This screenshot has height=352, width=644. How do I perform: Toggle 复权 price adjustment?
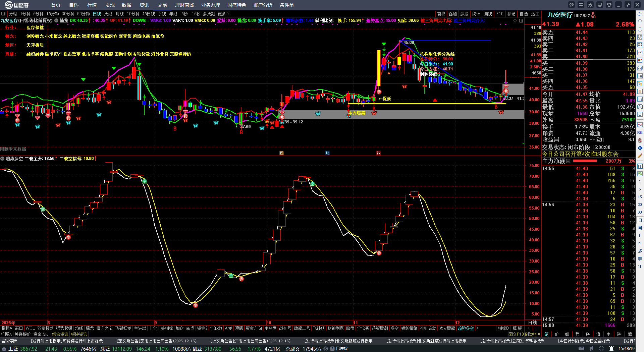441,14
